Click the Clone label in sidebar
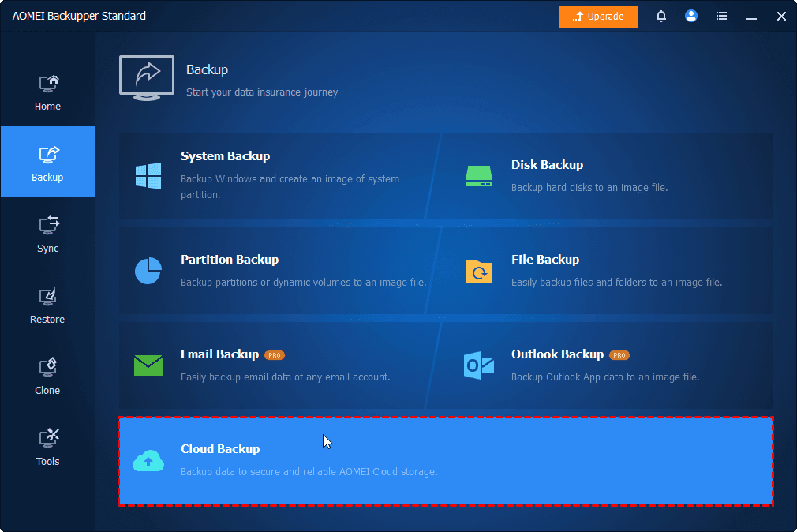The width and height of the screenshot is (797, 532). pos(47,391)
